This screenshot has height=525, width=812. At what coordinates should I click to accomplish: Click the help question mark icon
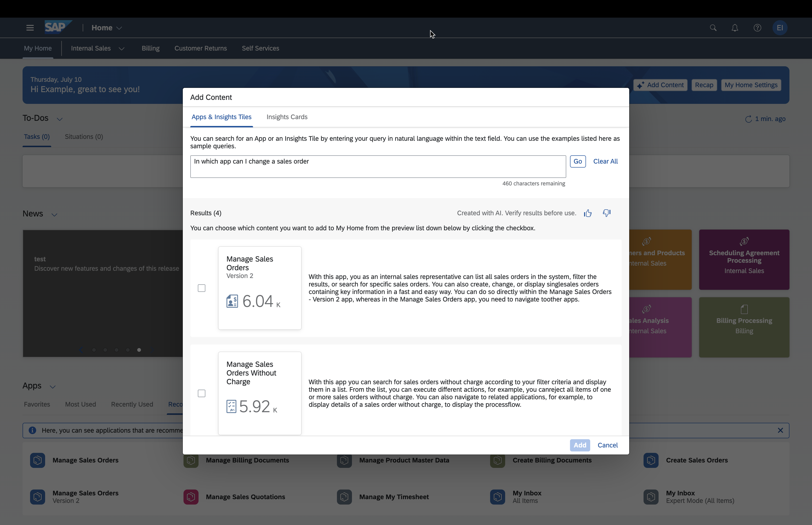click(x=757, y=28)
